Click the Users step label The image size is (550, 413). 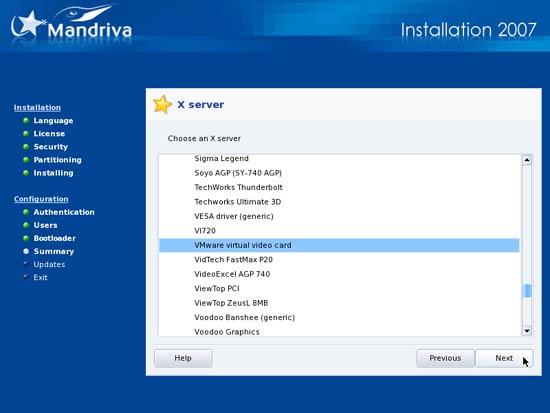pos(45,225)
